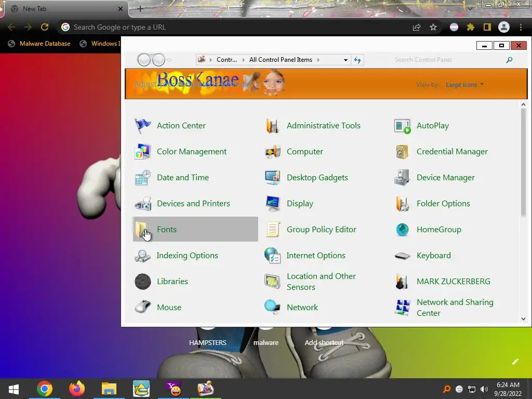Open the Desktop Gadgets icon
Image resolution: width=532 pixels, height=399 pixels.
[x=272, y=178]
